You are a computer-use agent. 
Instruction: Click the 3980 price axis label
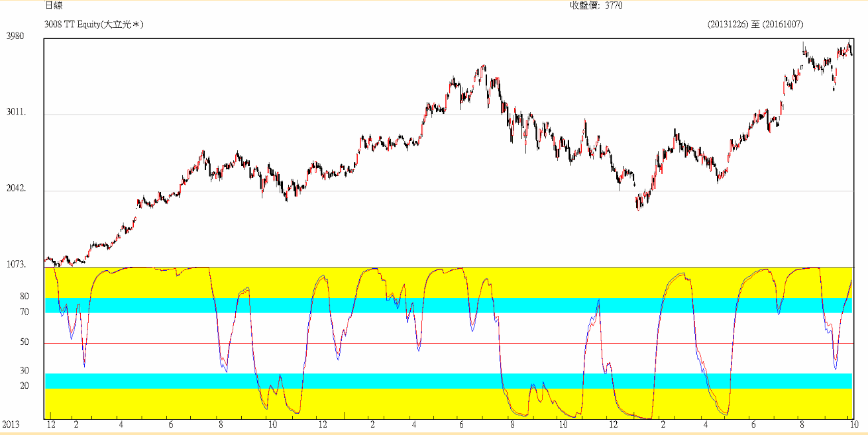(15, 36)
